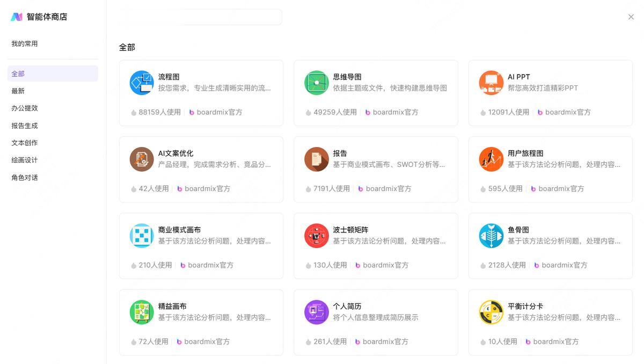Select the 全部 category in sidebar
644x364 pixels.
pyautogui.click(x=53, y=74)
